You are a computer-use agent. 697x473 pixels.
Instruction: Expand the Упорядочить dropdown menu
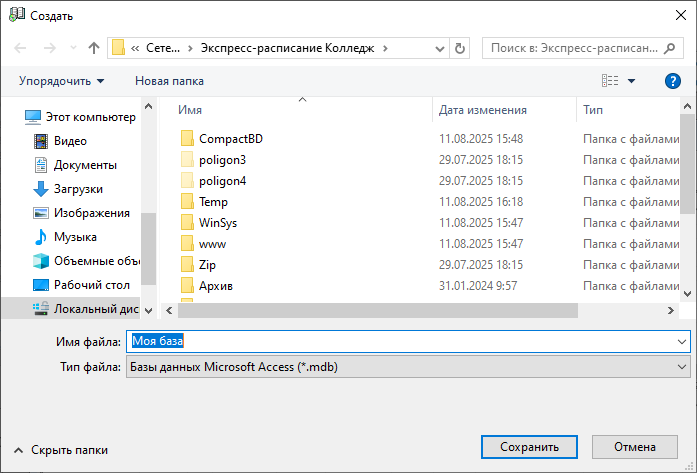click(x=61, y=80)
